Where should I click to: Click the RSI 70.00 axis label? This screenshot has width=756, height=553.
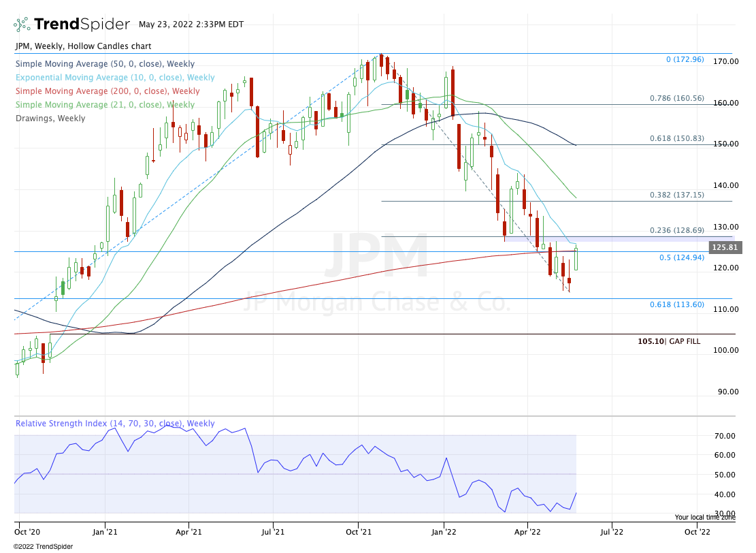(725, 436)
